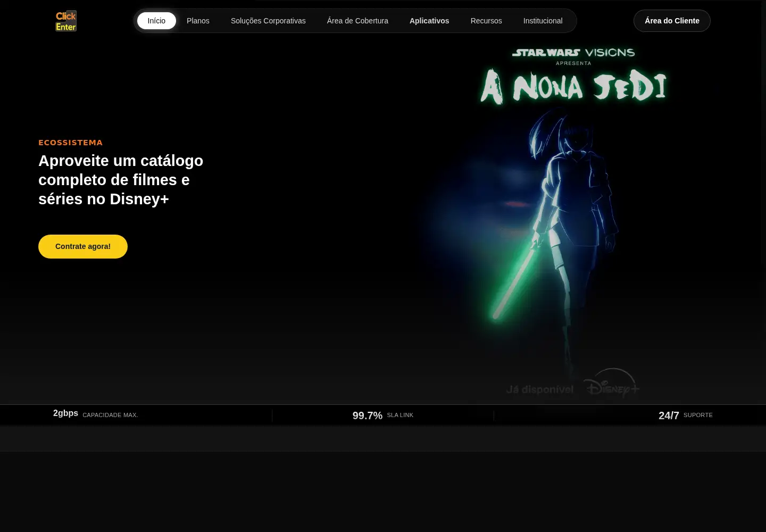The image size is (766, 532).
Task: Click the Click Enter logo
Action: coord(66,21)
